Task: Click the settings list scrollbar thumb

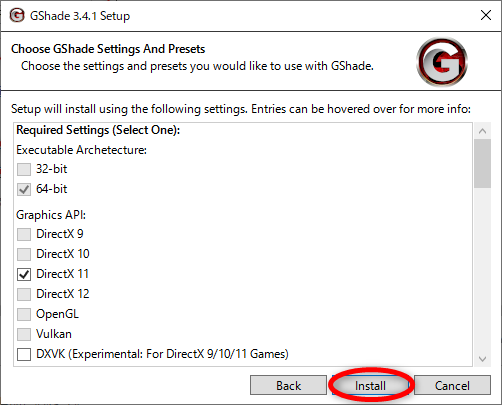Action: (482, 163)
